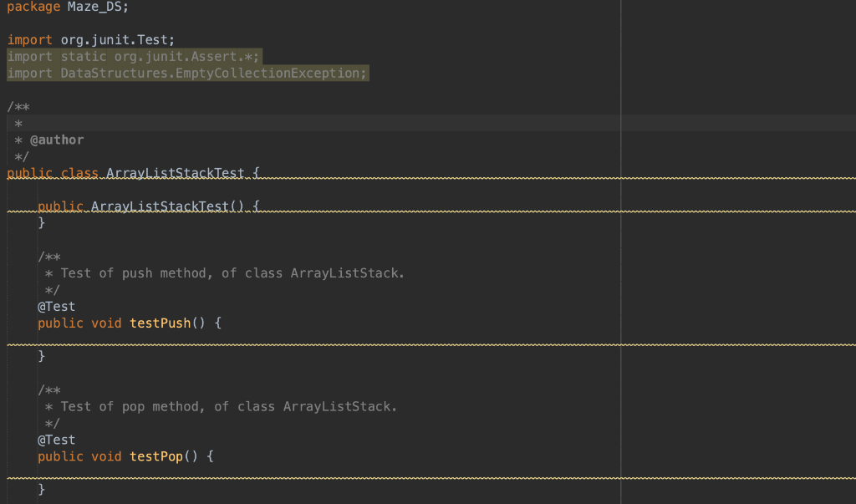
Task: Click the push method Javadoc comment
Action: tap(209, 272)
